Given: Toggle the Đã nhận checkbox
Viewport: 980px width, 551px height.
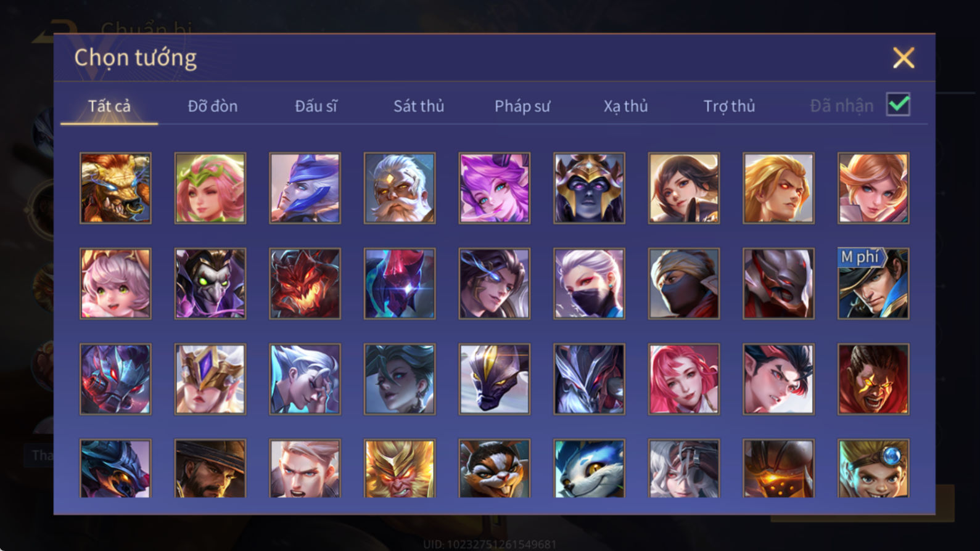Looking at the screenshot, I should (898, 105).
